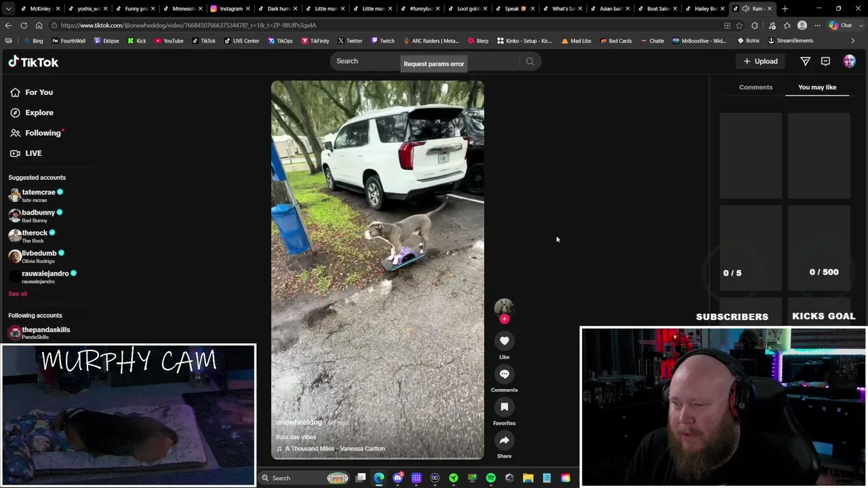Open browser extensions puzzle icon
The image size is (868, 488).
click(755, 26)
